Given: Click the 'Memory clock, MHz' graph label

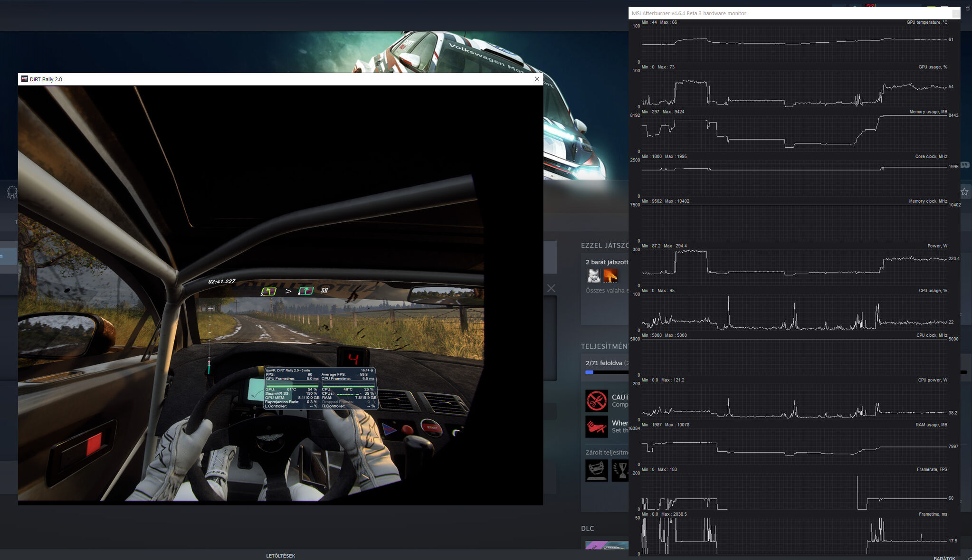Looking at the screenshot, I should coord(928,201).
